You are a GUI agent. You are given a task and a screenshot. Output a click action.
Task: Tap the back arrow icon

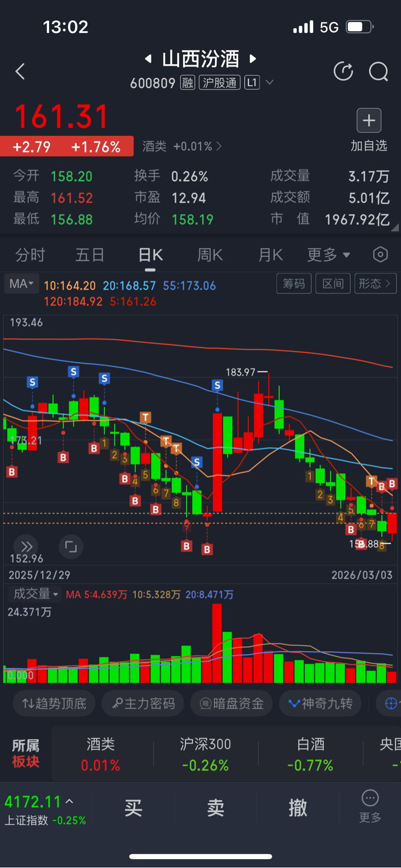[20, 72]
